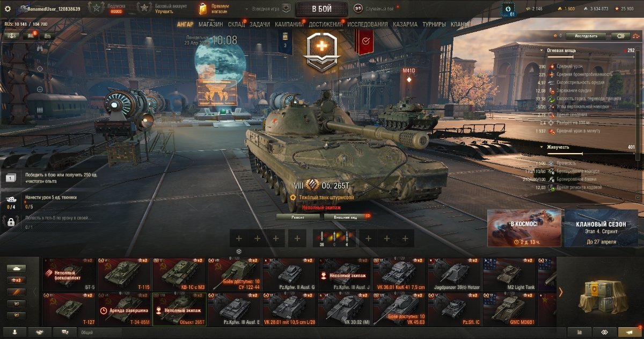Switch to the МАГАЗИН tab
Screen dimensions: 644x339
[210, 24]
